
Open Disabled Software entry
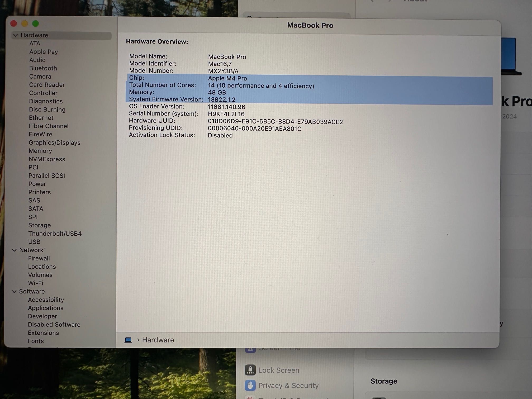pos(54,325)
